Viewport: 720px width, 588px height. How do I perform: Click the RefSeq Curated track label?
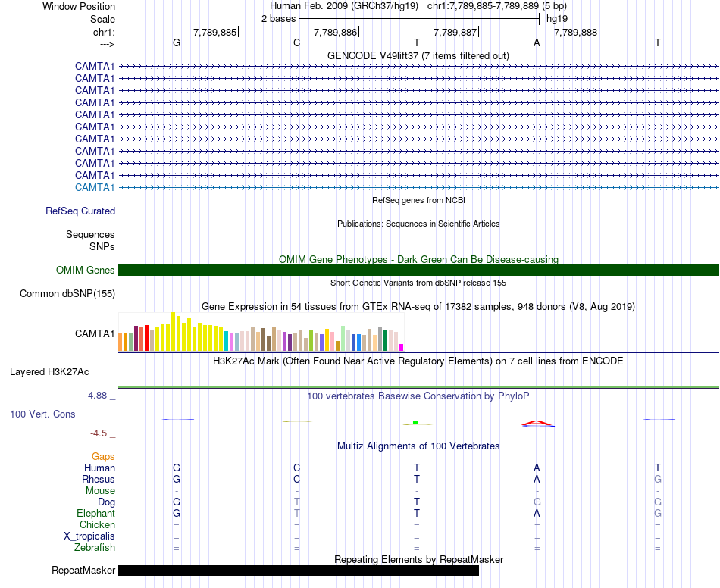pos(80,211)
